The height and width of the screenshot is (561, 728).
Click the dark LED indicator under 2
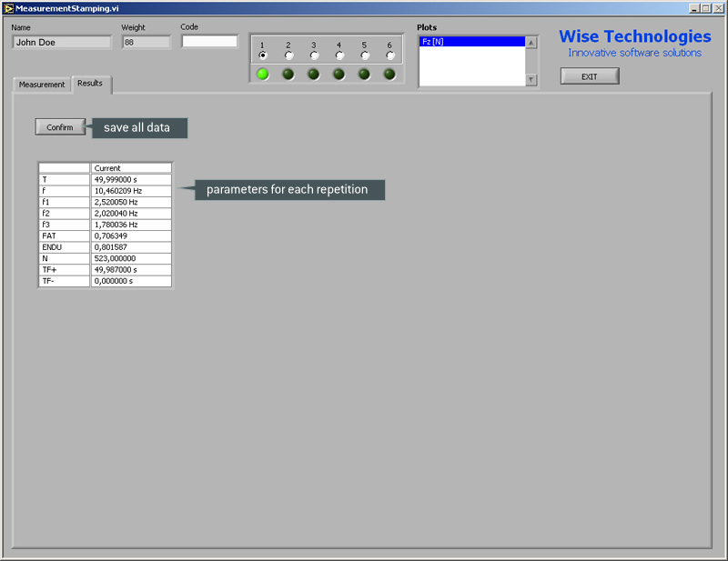pos(288,74)
